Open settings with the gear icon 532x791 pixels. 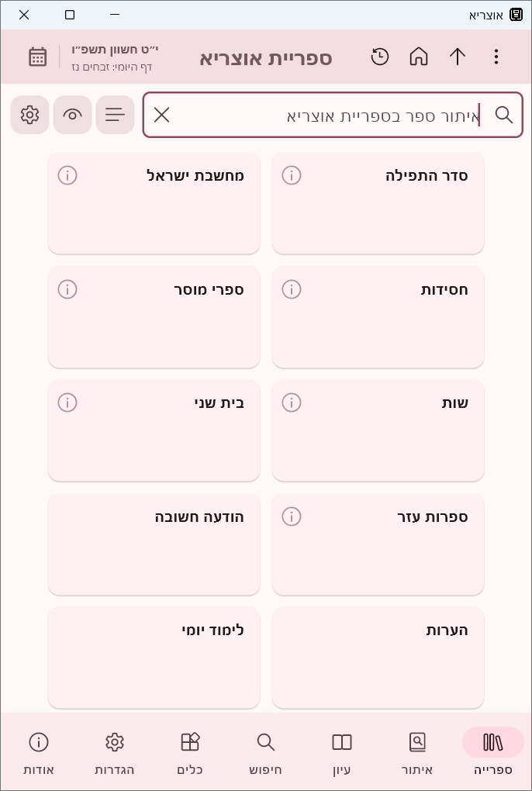[29, 114]
